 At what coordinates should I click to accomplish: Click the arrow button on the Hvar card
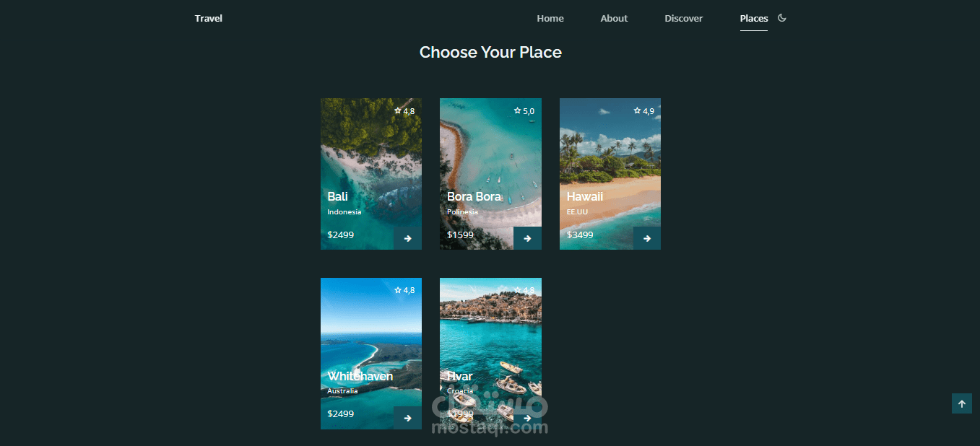[527, 418]
